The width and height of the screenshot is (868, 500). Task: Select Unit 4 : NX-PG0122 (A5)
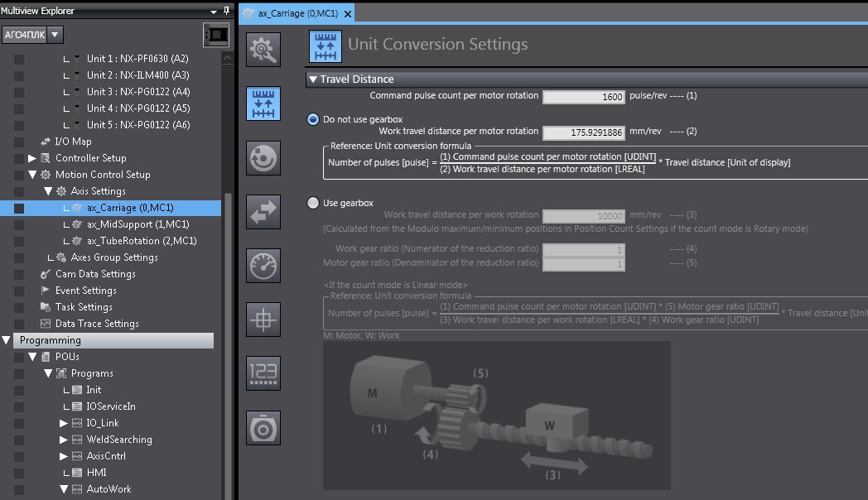click(138, 108)
